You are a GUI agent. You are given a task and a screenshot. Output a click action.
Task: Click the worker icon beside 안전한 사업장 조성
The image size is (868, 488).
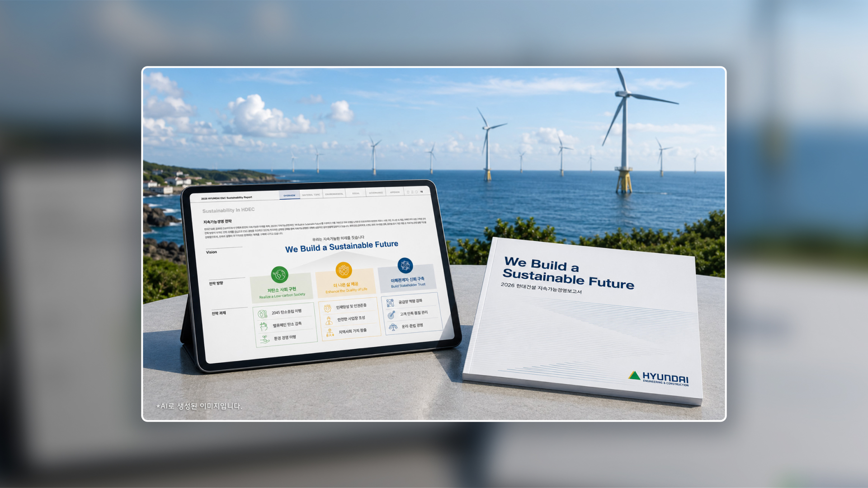[329, 320]
